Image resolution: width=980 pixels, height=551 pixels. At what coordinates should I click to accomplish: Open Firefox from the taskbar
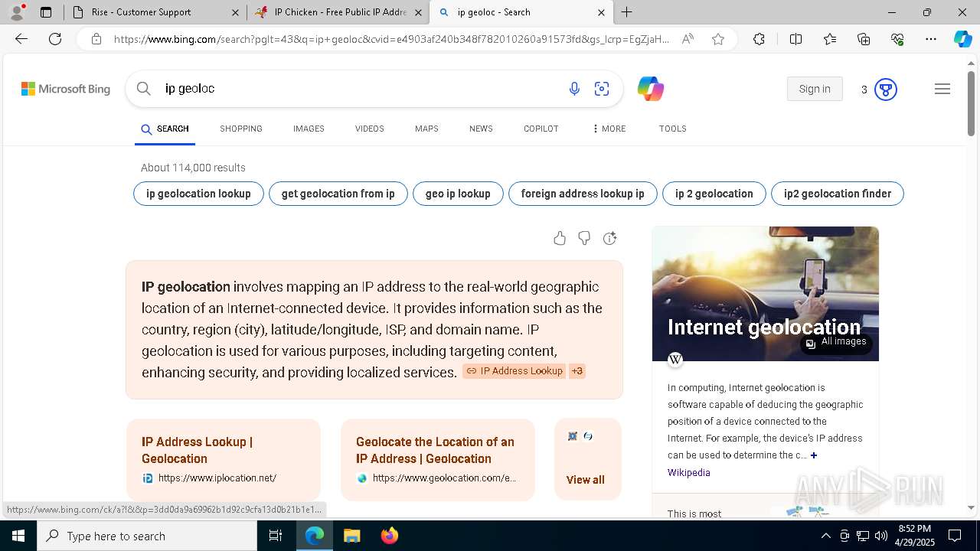point(389,536)
